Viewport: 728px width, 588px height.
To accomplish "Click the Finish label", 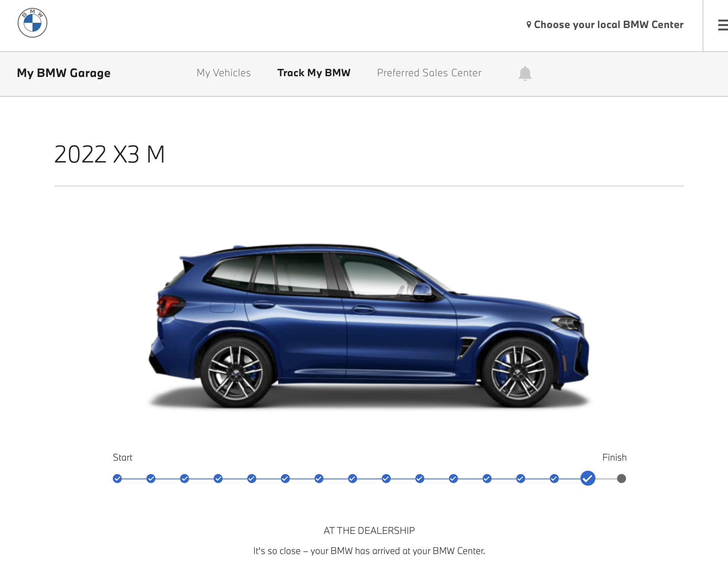I will tap(614, 458).
